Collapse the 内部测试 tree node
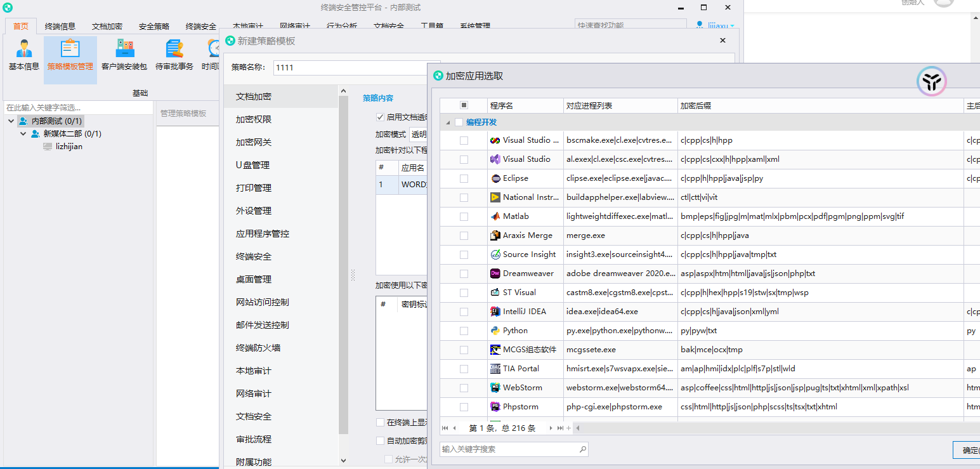 pos(11,121)
